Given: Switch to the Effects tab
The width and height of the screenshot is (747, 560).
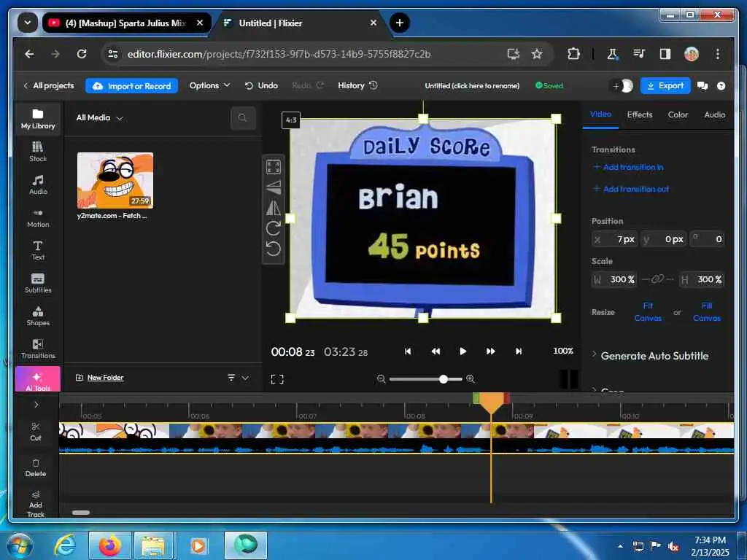Looking at the screenshot, I should 639,114.
